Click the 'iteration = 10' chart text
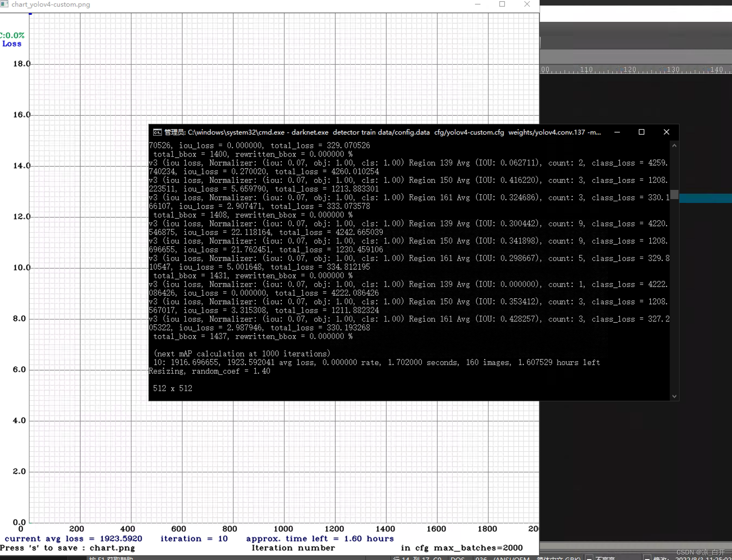732x560 pixels. click(x=194, y=539)
